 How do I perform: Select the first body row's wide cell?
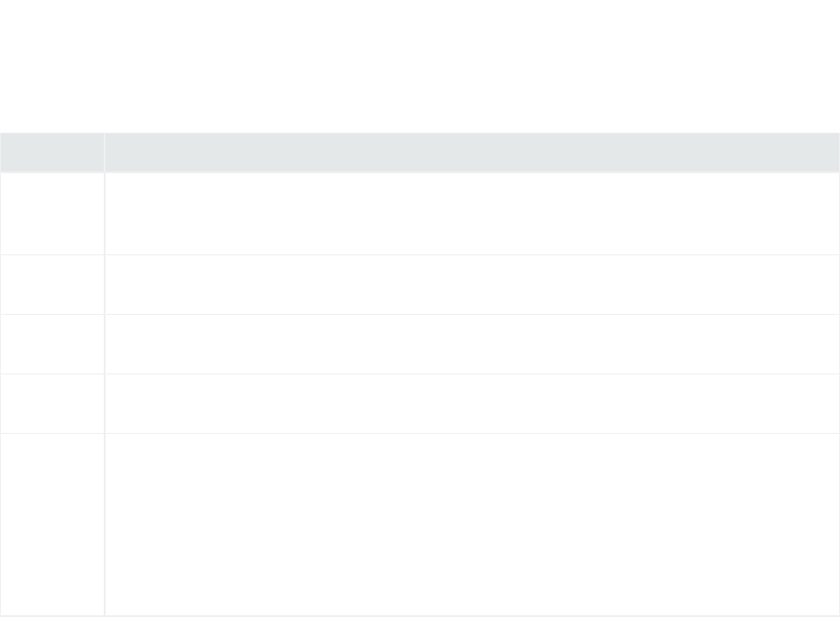click(x=472, y=214)
